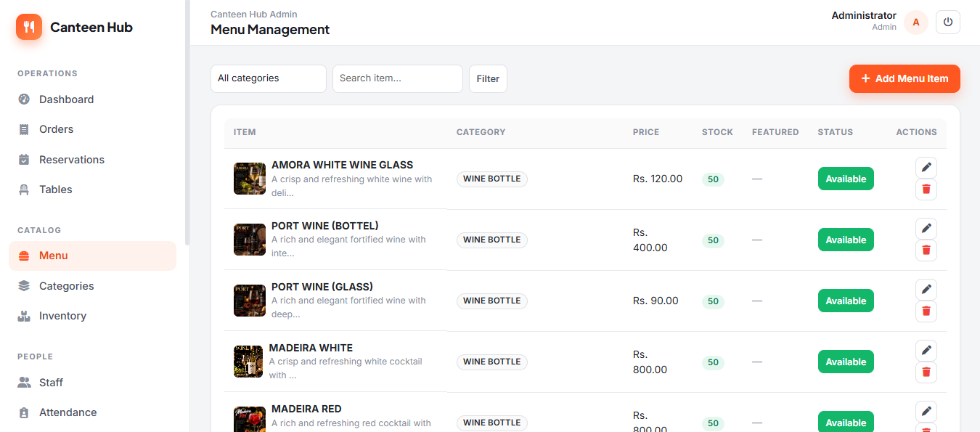Image resolution: width=980 pixels, height=432 pixels.
Task: Edit the Madeira White item
Action: click(x=926, y=351)
